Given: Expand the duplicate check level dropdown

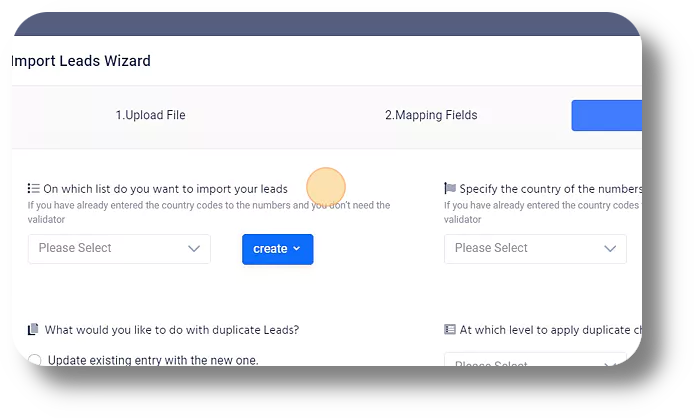Looking at the screenshot, I should coord(535,360).
